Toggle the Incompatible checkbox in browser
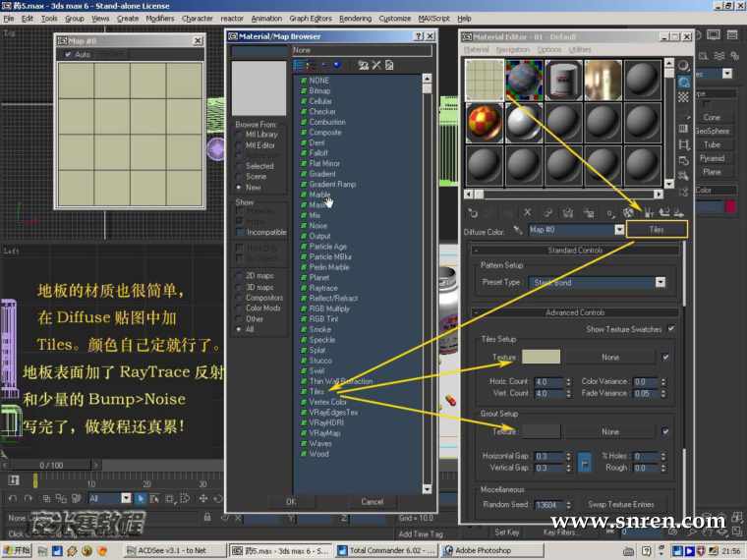 pos(240,233)
